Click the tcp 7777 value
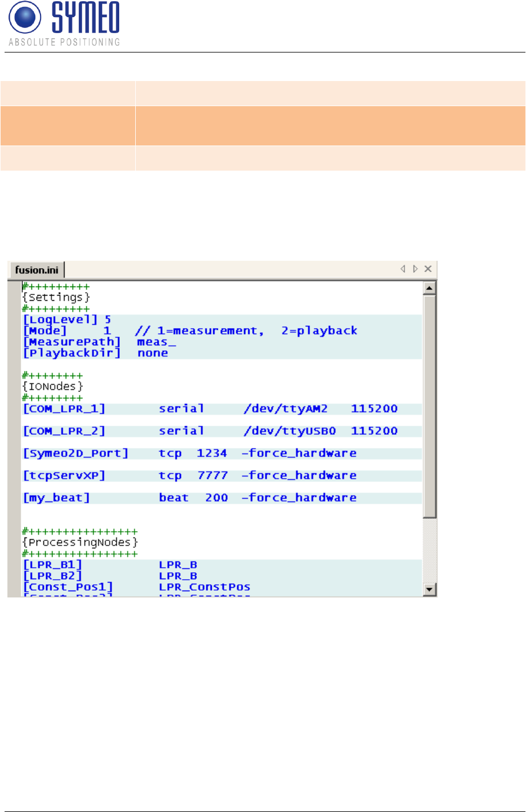Screen dimensions: 526x812 pyautogui.click(x=193, y=475)
